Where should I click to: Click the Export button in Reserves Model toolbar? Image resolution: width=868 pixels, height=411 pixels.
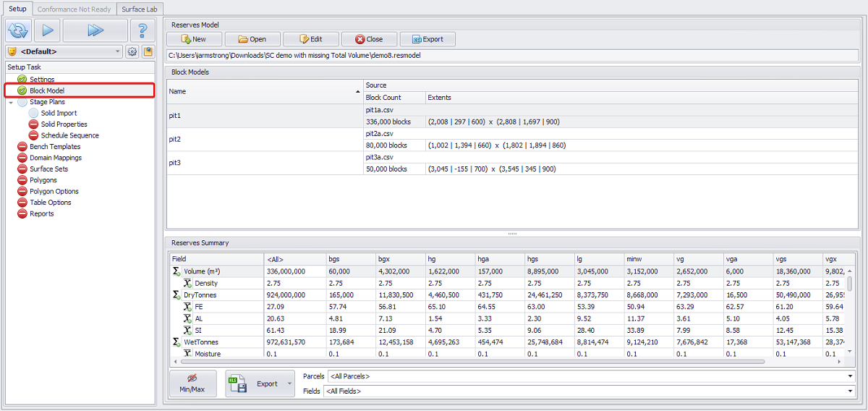coord(427,39)
